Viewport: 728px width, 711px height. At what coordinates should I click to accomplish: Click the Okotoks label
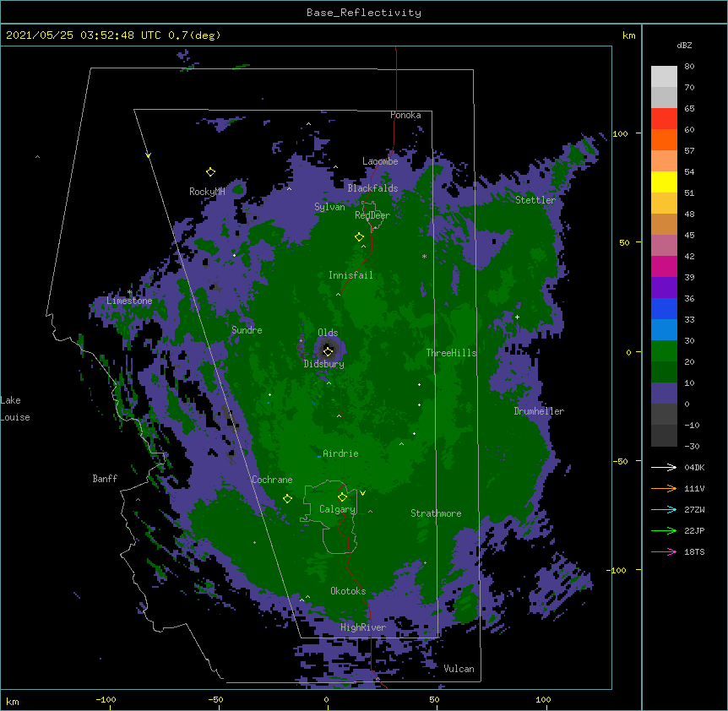point(348,591)
